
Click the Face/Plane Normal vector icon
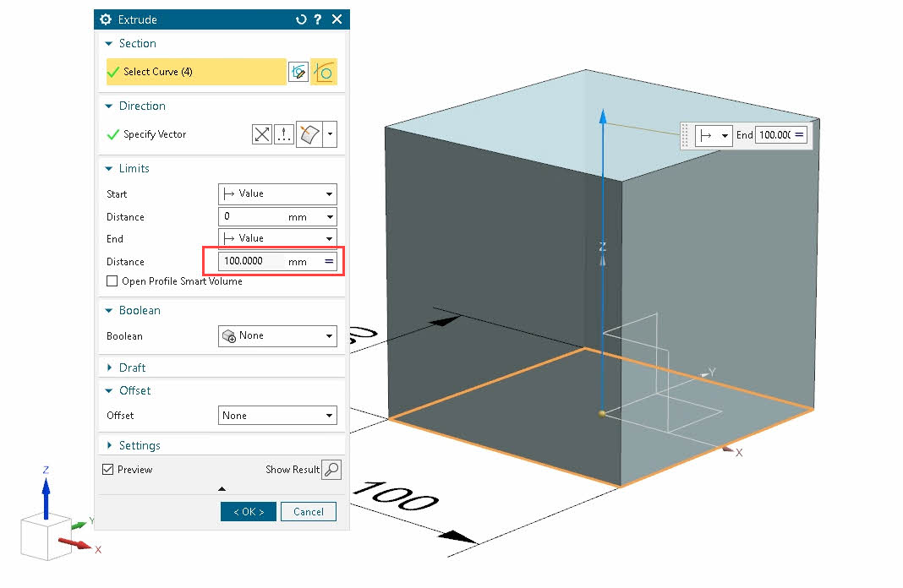[x=309, y=133]
